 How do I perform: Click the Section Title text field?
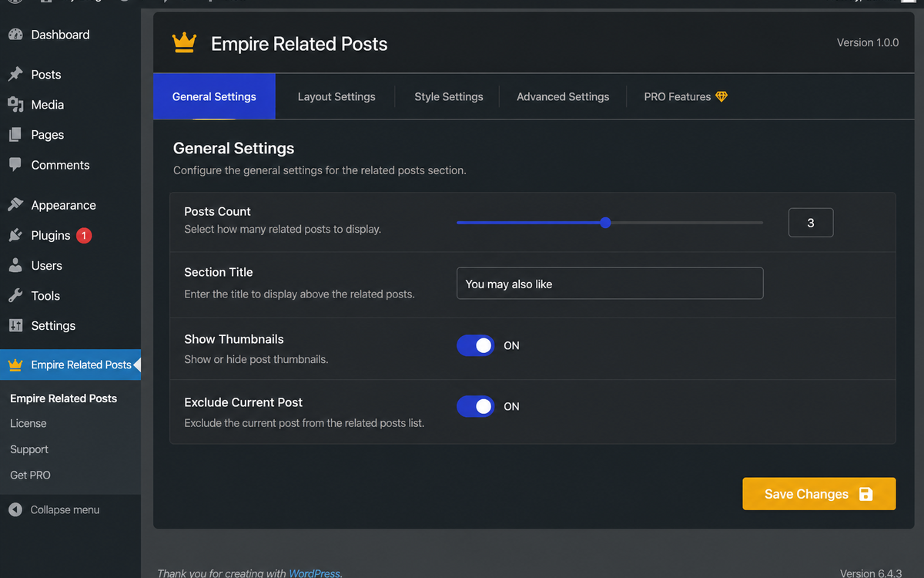click(610, 284)
